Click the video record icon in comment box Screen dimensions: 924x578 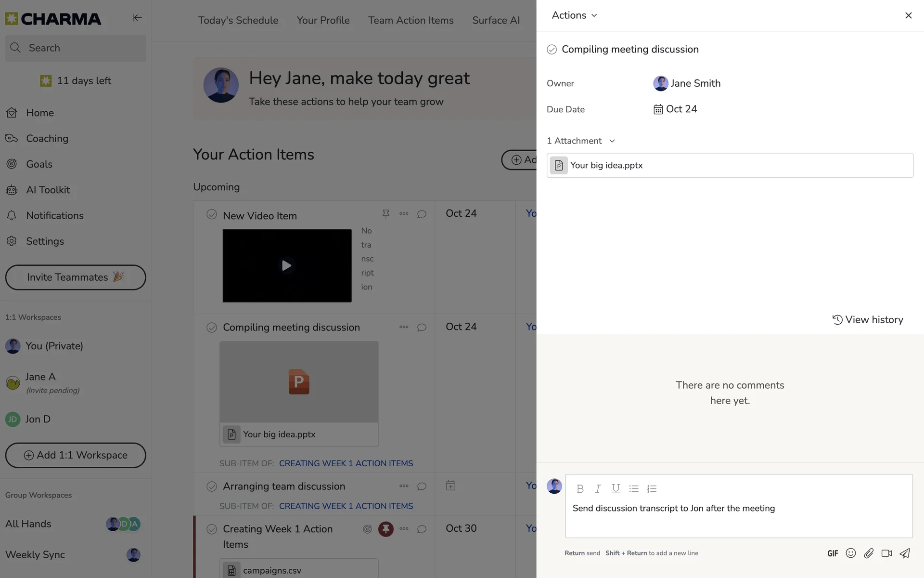[886, 553]
